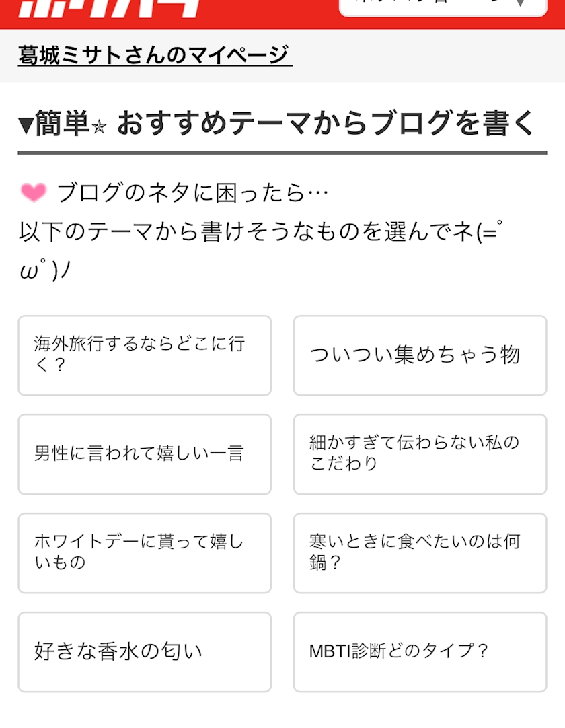Open the 葛城ミサトさんのマイページ link
Image resolution: width=565 pixels, height=728 pixels.
[155, 55]
